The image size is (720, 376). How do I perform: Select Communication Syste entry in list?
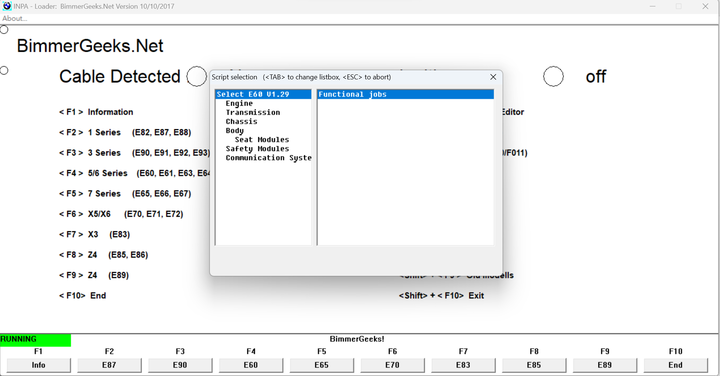(x=268, y=158)
